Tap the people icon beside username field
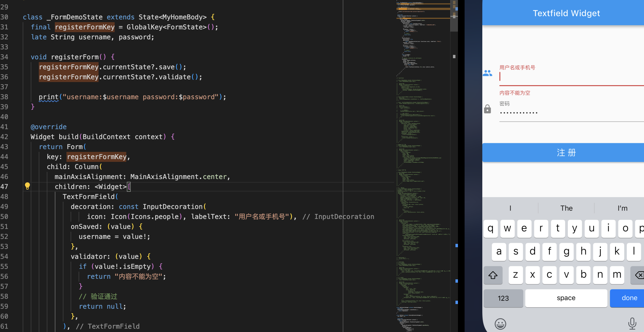The width and height of the screenshot is (644, 332). click(x=487, y=73)
